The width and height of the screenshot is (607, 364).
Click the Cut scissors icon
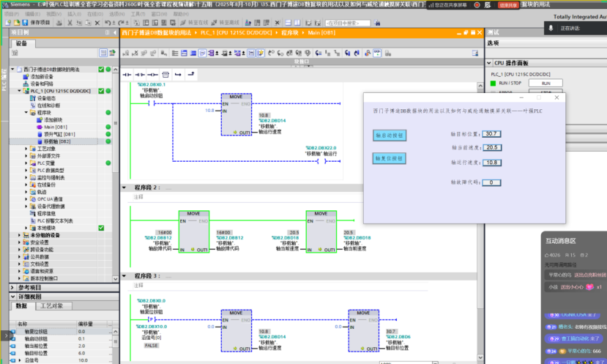70,23
